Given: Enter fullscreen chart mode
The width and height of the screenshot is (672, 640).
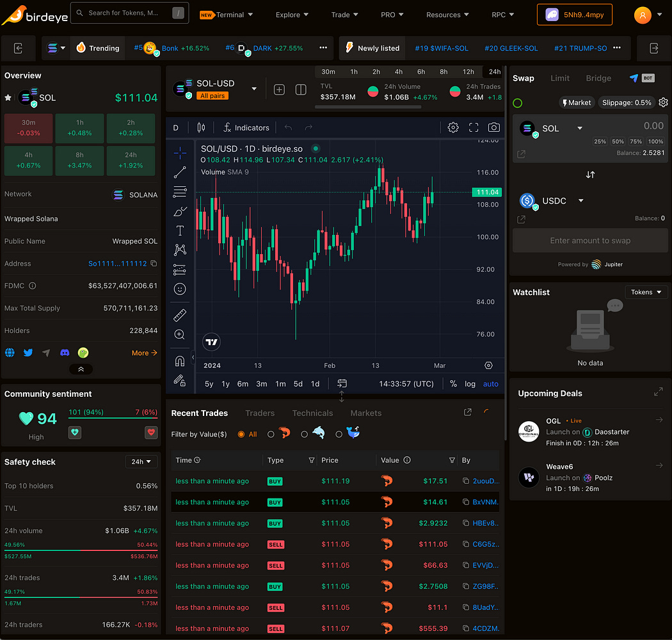Looking at the screenshot, I should pos(474,127).
